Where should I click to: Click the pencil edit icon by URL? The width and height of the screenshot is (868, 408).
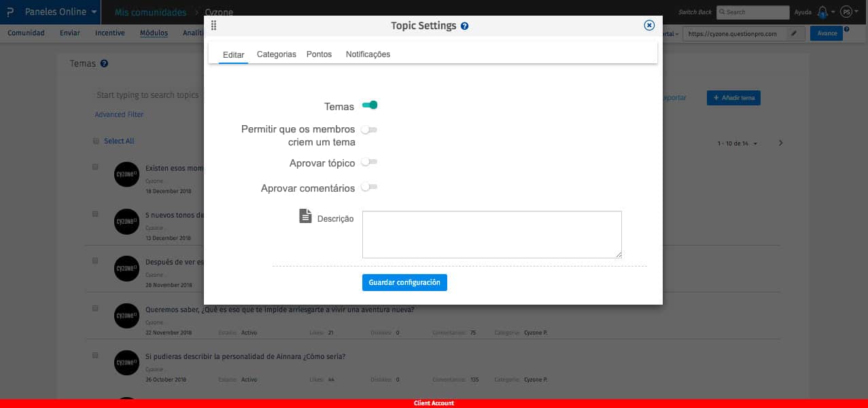point(794,33)
